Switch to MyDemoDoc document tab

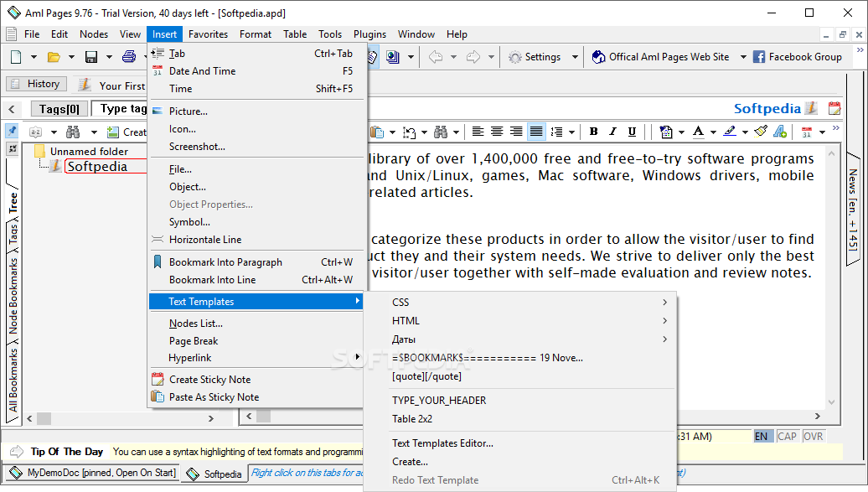pyautogui.click(x=94, y=473)
